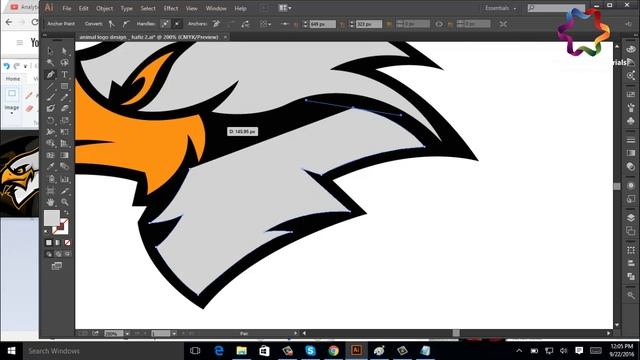The image size is (640, 360).
Task: Select the Shape Builder tool
Action: 50,143
